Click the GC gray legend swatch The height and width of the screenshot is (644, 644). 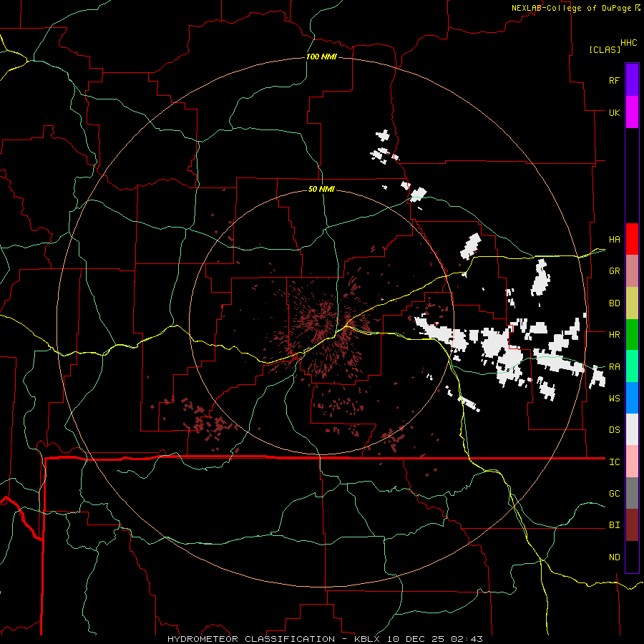(632, 493)
